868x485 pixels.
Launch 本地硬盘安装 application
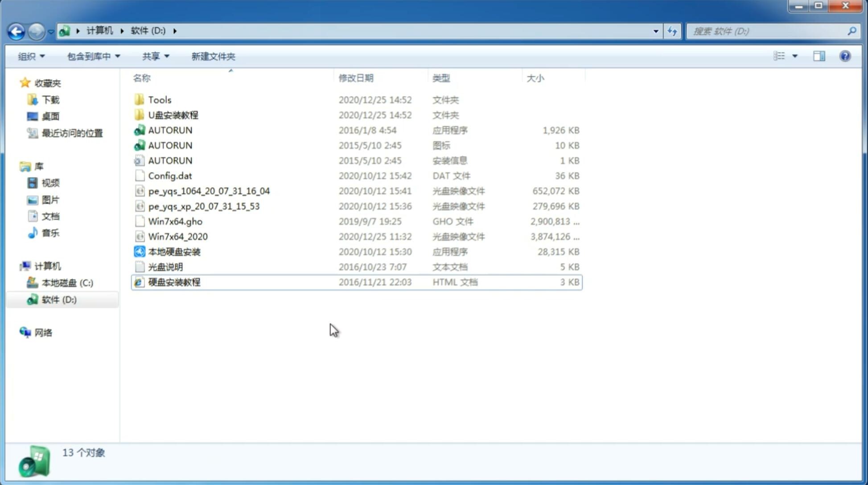click(174, 251)
